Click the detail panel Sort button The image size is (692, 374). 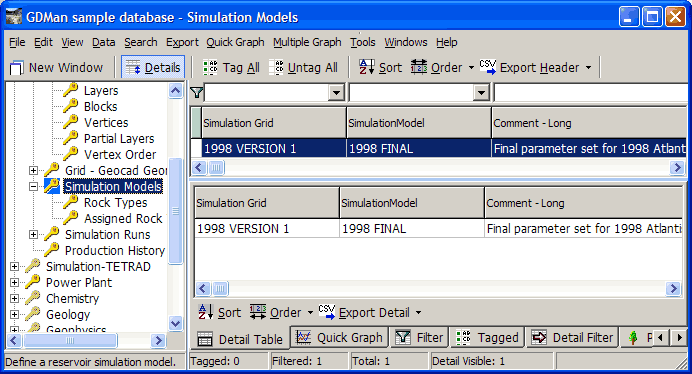point(219,313)
